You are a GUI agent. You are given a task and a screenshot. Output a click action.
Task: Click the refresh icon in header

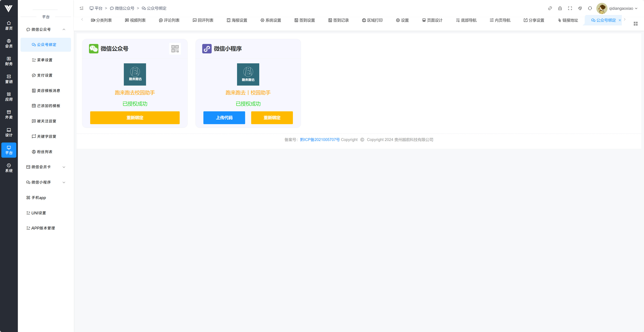pyautogui.click(x=590, y=8)
